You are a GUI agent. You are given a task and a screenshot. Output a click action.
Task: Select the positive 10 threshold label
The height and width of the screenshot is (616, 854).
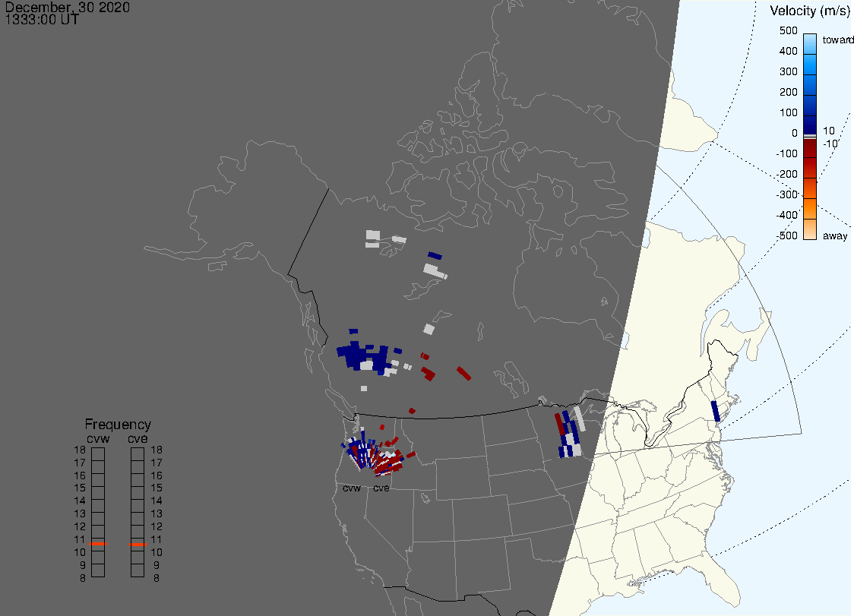click(828, 131)
